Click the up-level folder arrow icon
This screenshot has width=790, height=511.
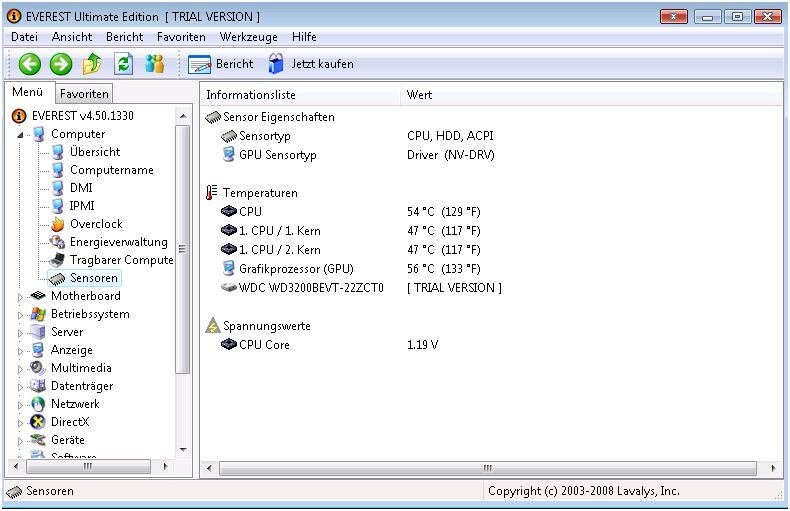click(x=92, y=64)
